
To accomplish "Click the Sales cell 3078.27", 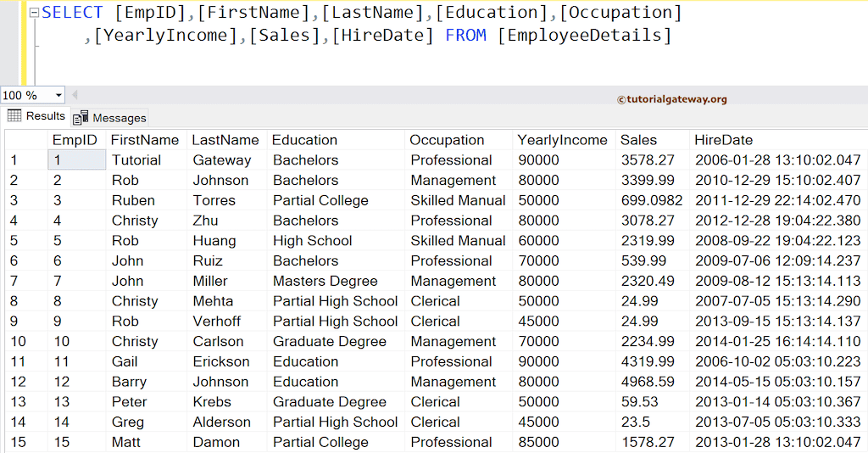I will pyautogui.click(x=653, y=221).
